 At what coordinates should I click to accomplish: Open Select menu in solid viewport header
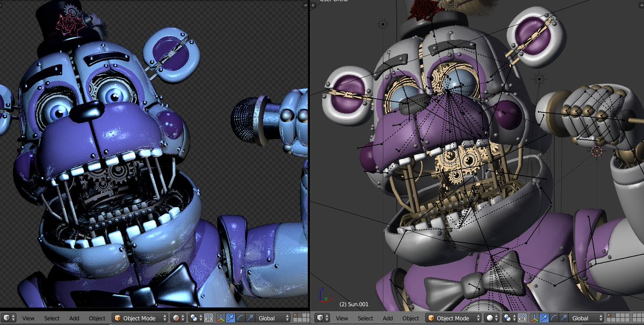click(x=366, y=318)
